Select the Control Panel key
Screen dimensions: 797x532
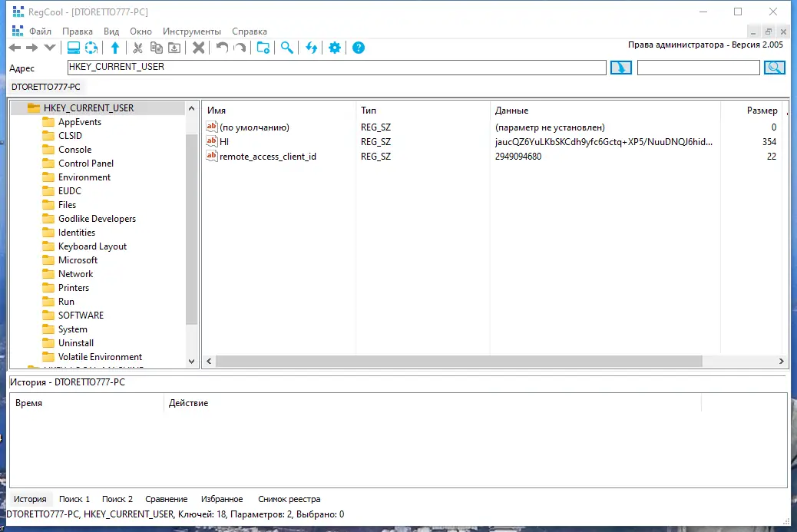(x=86, y=163)
